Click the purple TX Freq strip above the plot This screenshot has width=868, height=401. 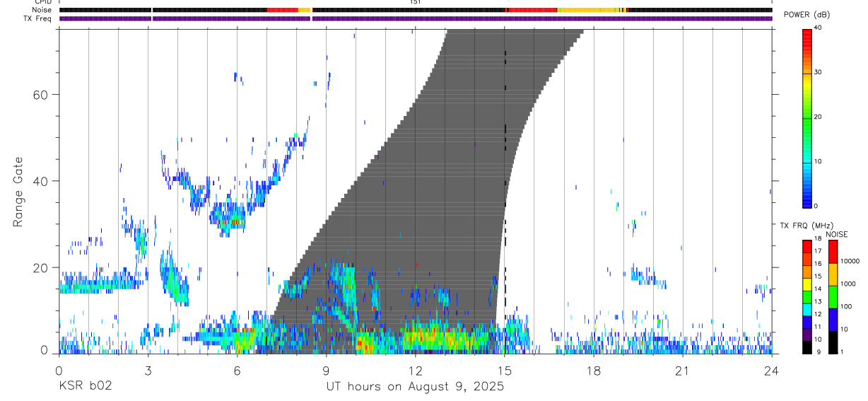tap(416, 18)
